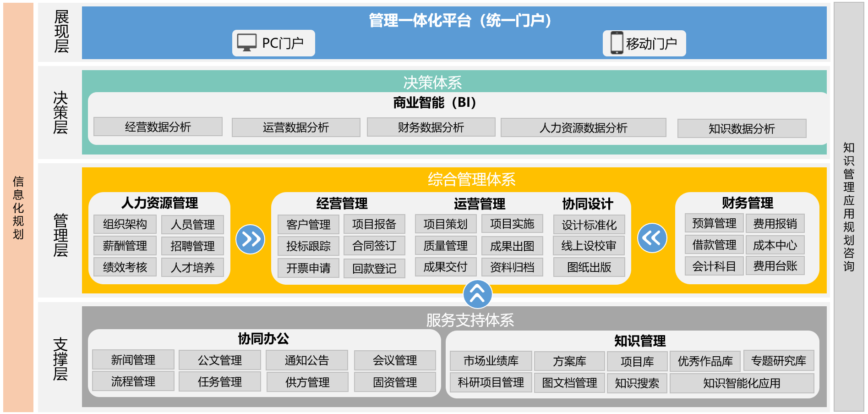Open the PC门户 portal button
868x414 pixels.
(x=273, y=43)
